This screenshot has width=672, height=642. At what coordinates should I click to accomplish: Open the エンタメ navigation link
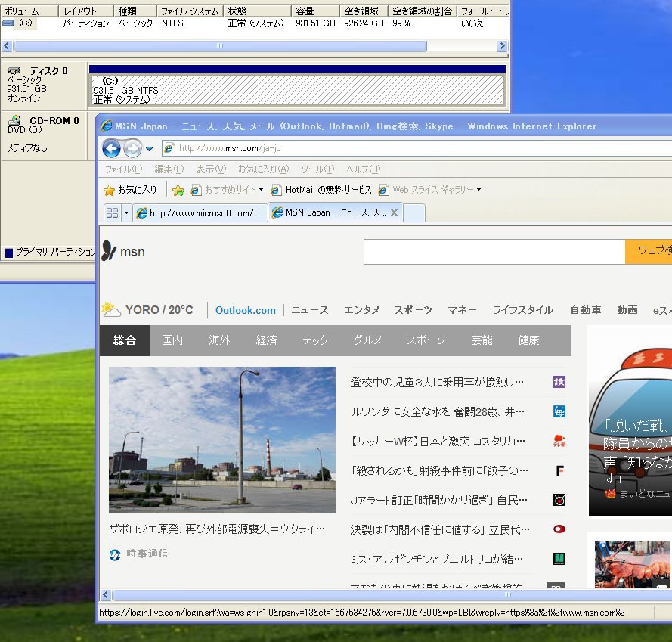coord(362,310)
